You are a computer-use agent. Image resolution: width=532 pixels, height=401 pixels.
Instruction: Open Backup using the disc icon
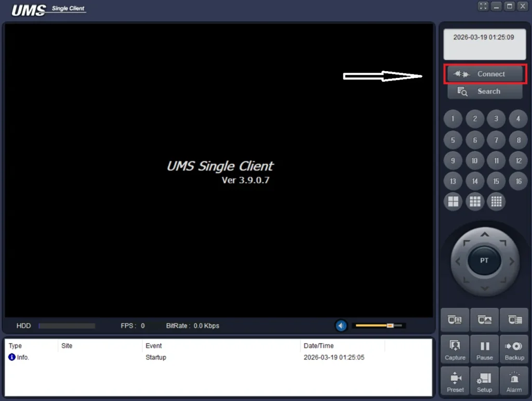(514, 349)
